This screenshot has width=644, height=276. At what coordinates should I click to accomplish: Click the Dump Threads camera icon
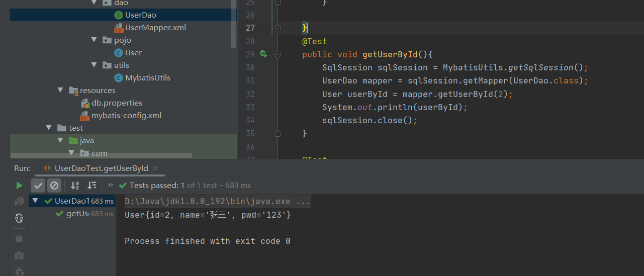point(19,255)
